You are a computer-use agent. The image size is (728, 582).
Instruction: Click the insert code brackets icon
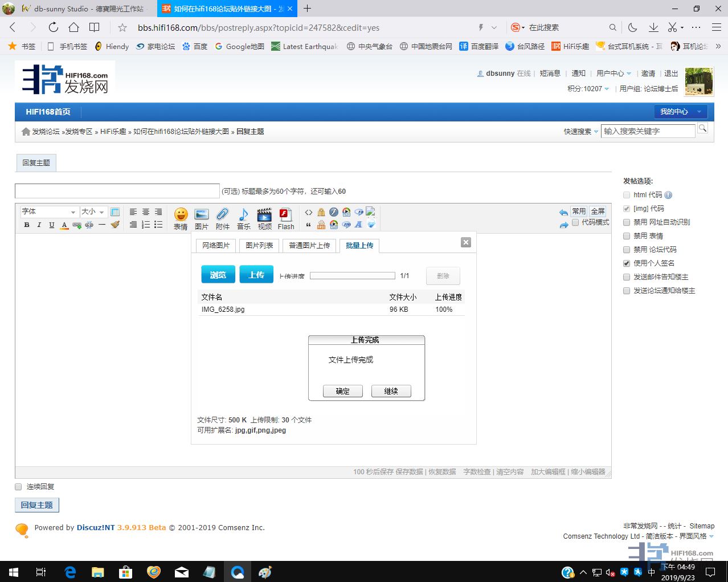point(309,212)
